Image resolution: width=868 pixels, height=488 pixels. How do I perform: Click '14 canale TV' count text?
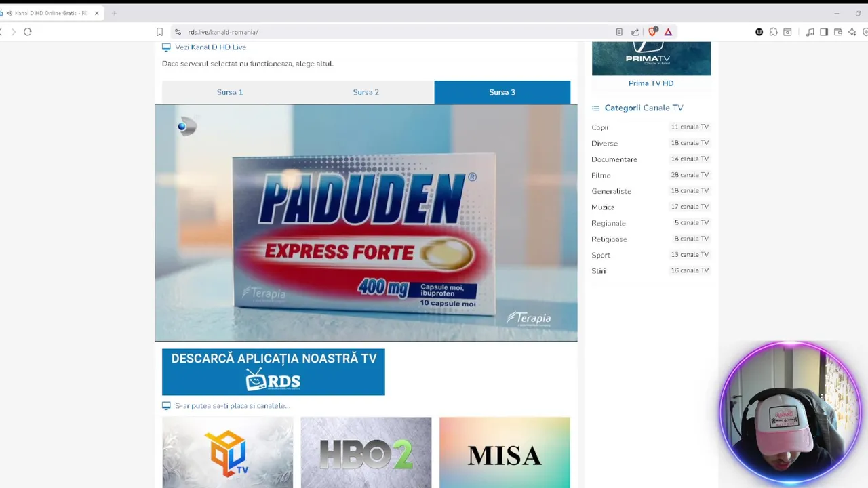pyautogui.click(x=690, y=159)
